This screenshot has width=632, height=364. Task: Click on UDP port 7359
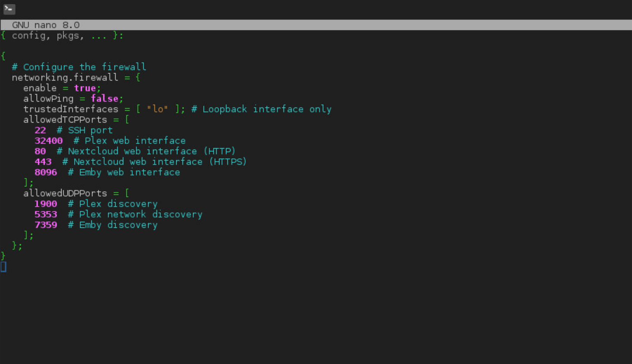pos(46,225)
